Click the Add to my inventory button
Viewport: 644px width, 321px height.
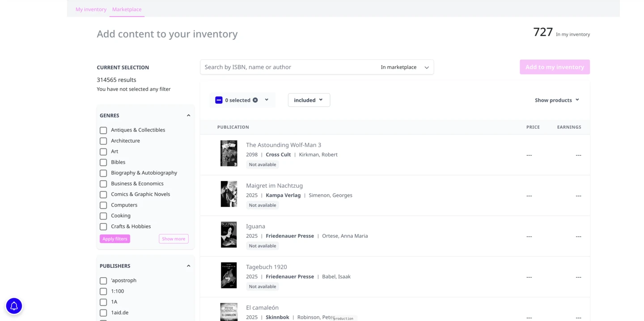point(555,67)
